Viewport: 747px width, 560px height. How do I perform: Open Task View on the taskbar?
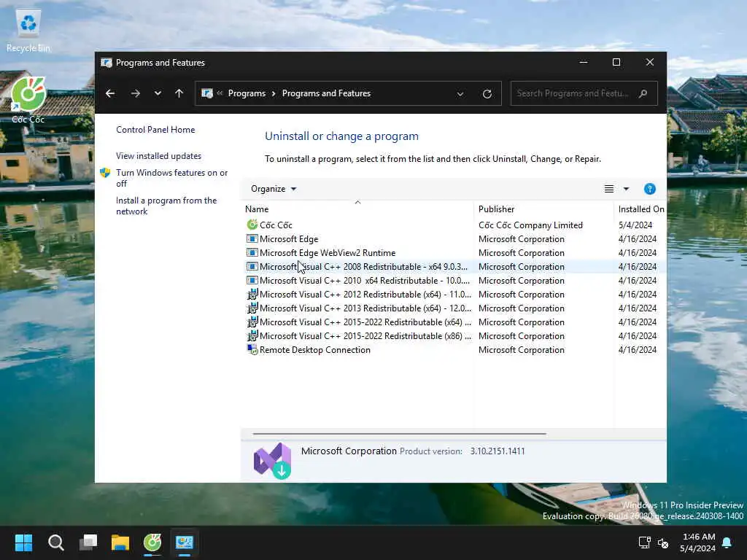88,542
